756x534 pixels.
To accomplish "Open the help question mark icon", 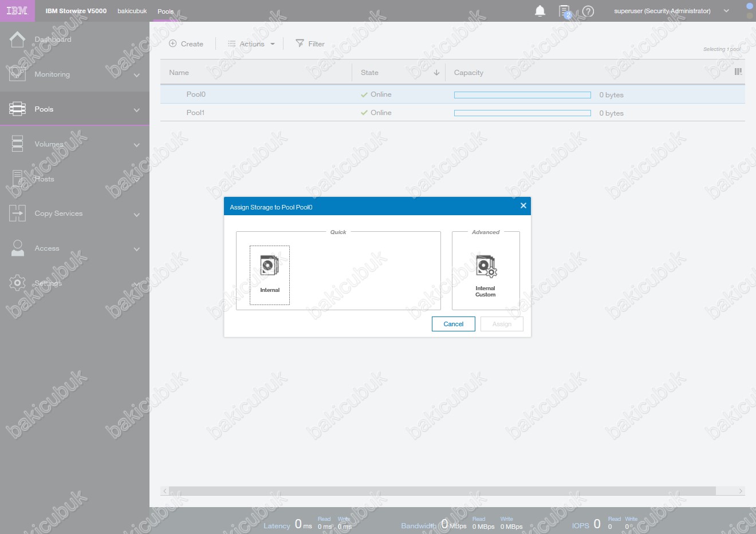I will coord(588,11).
